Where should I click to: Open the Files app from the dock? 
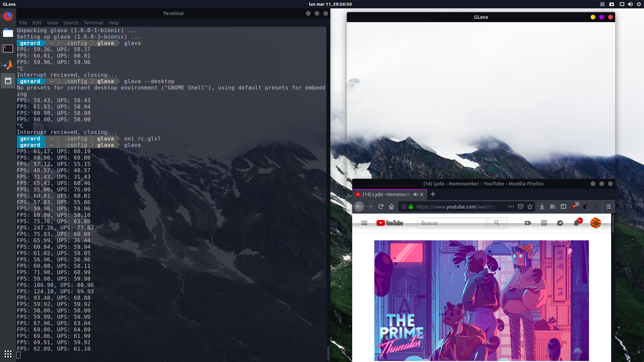tap(7, 33)
